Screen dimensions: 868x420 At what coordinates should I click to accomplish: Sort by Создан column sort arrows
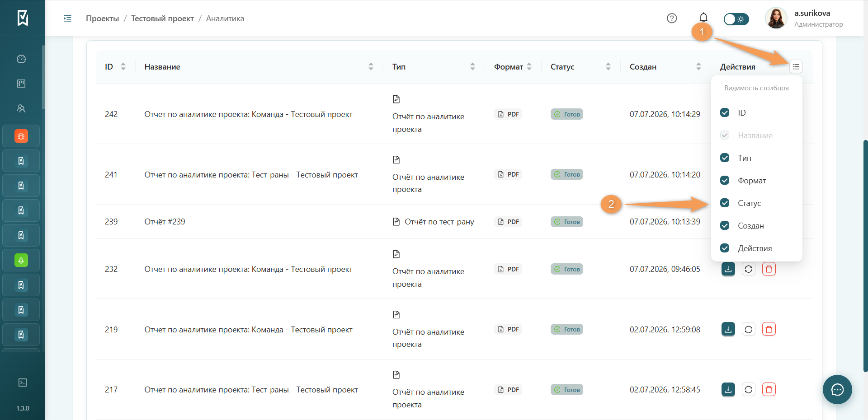click(698, 67)
